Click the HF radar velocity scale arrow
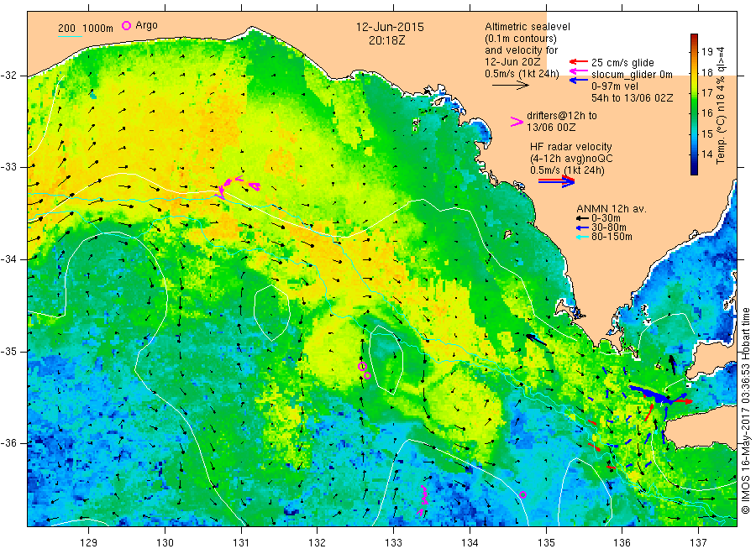The width and height of the screenshot is (756, 554). point(556,181)
